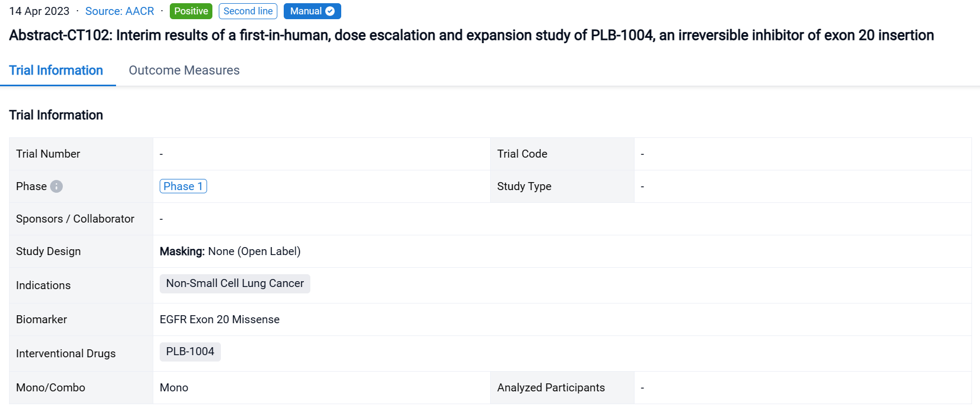Click the Analyzed Participants label
Image resolution: width=980 pixels, height=410 pixels.
pyautogui.click(x=551, y=388)
